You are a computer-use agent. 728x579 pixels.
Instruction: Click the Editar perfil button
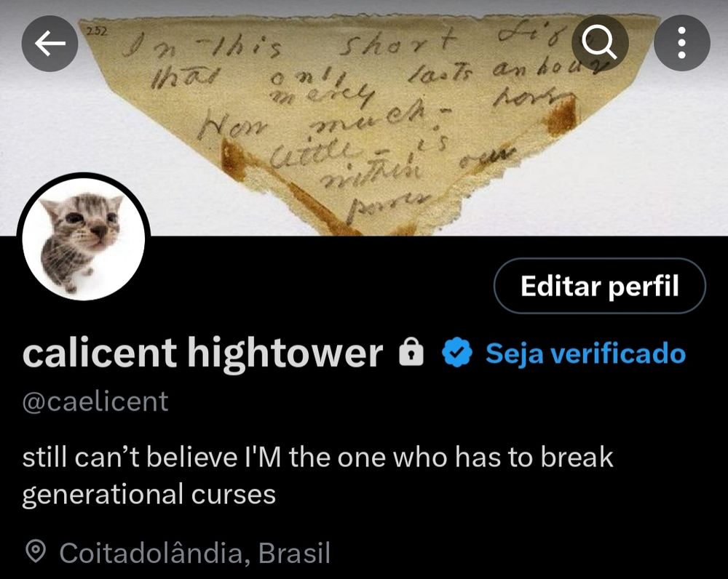(x=599, y=286)
